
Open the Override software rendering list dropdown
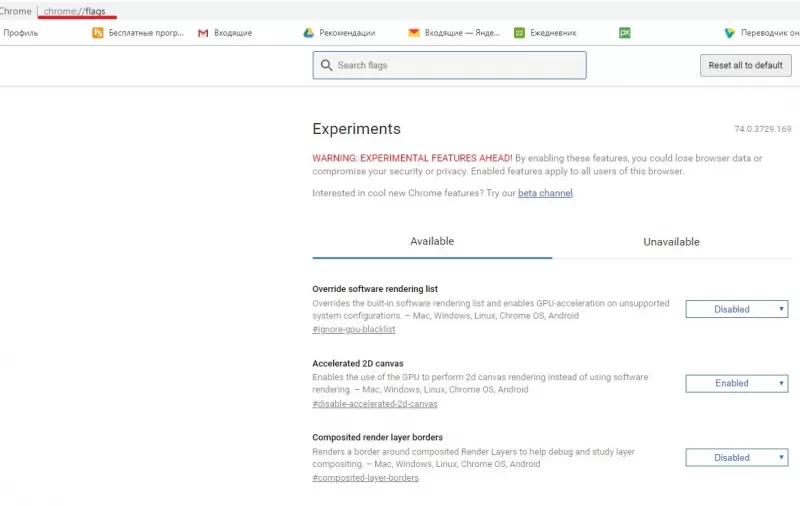click(736, 310)
